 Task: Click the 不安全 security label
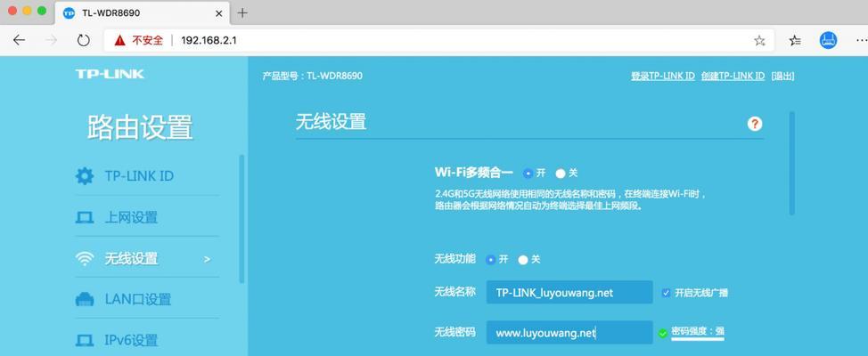pos(147,40)
